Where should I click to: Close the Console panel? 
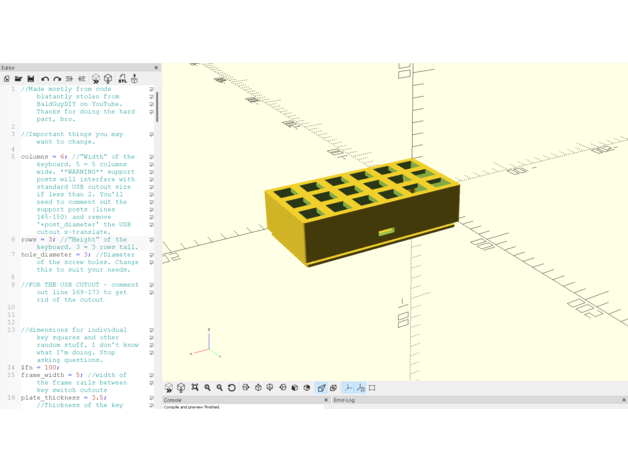click(326, 400)
